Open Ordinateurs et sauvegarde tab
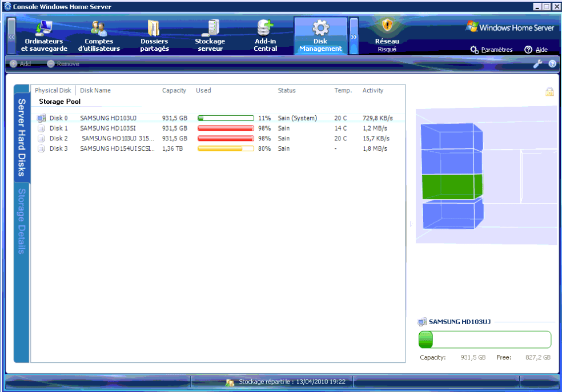 pyautogui.click(x=44, y=36)
